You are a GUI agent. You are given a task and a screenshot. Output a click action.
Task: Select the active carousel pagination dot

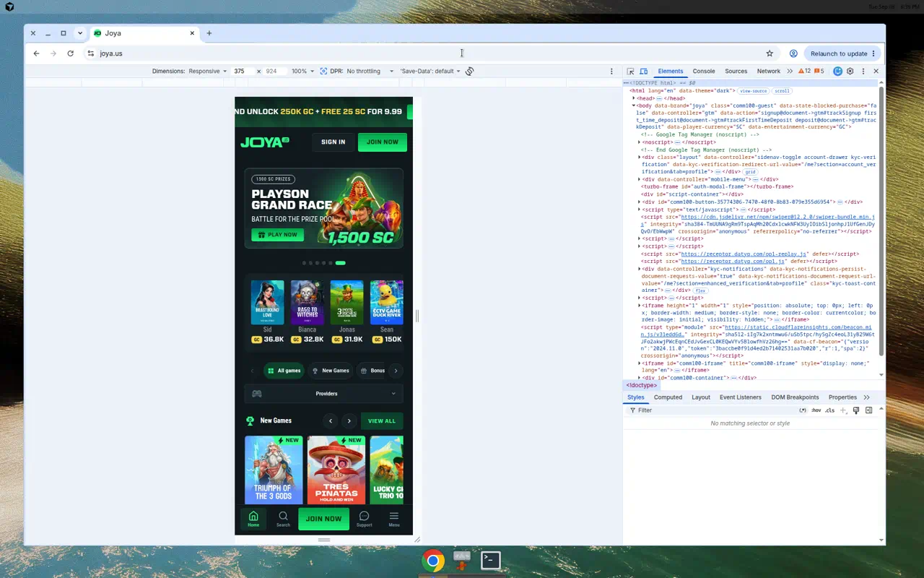341,263
